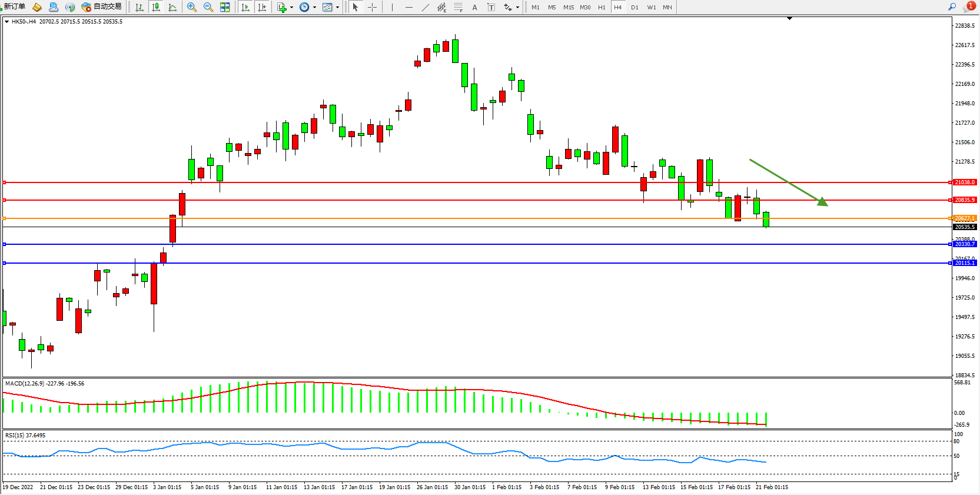Open the periods clock dropdown arrow
Screen dimensions: 980x495
314,8
